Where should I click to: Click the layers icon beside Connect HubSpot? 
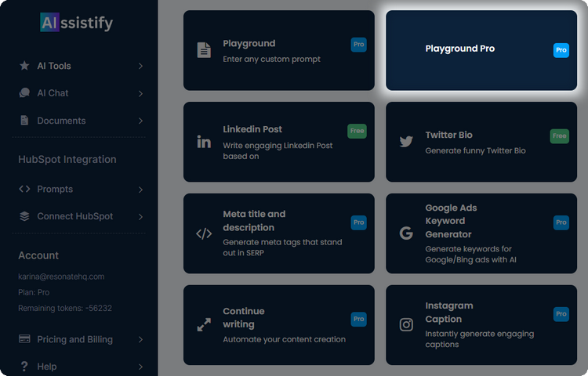[x=24, y=216]
